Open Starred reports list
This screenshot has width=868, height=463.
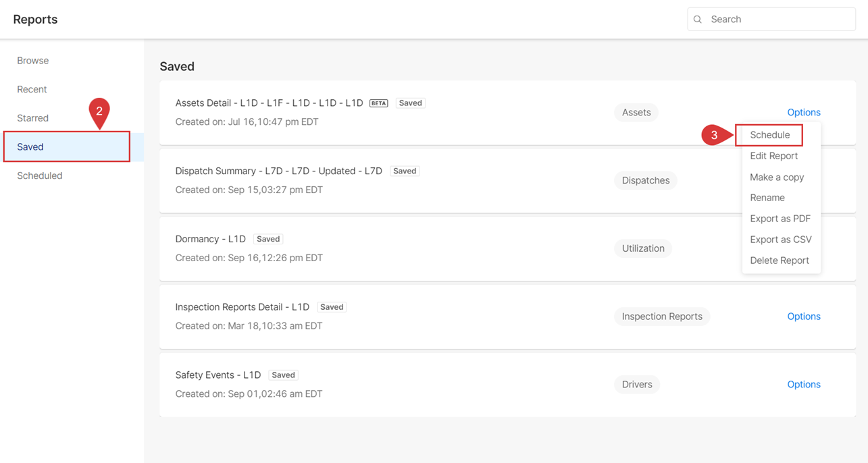32,118
